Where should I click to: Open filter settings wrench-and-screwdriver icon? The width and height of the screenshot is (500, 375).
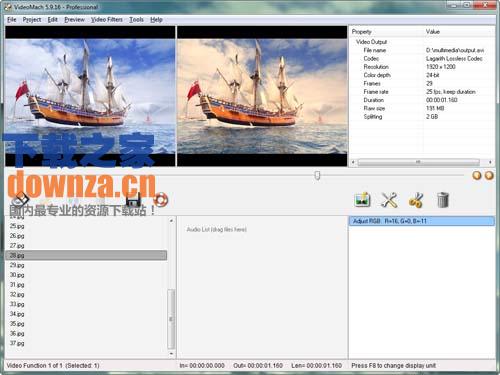click(389, 200)
